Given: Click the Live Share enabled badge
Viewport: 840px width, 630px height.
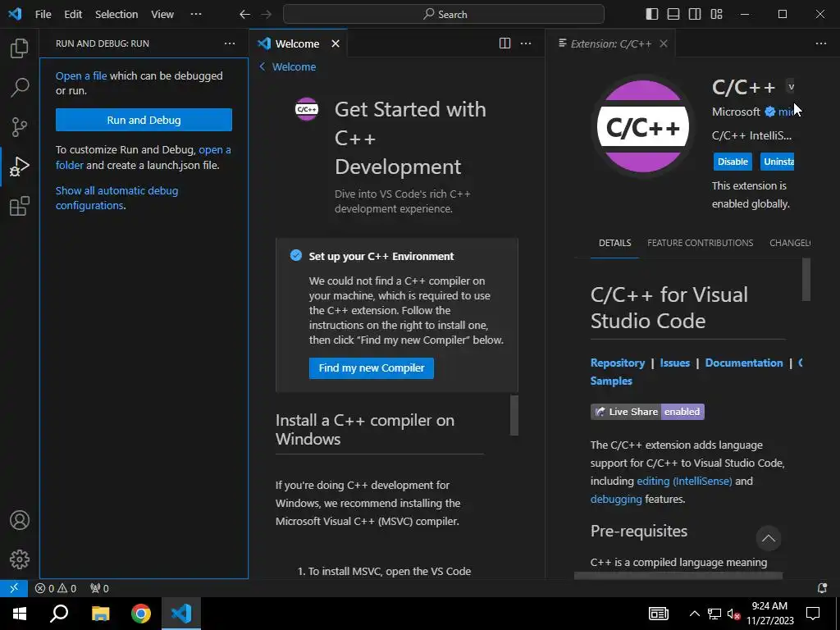Looking at the screenshot, I should 647,412.
